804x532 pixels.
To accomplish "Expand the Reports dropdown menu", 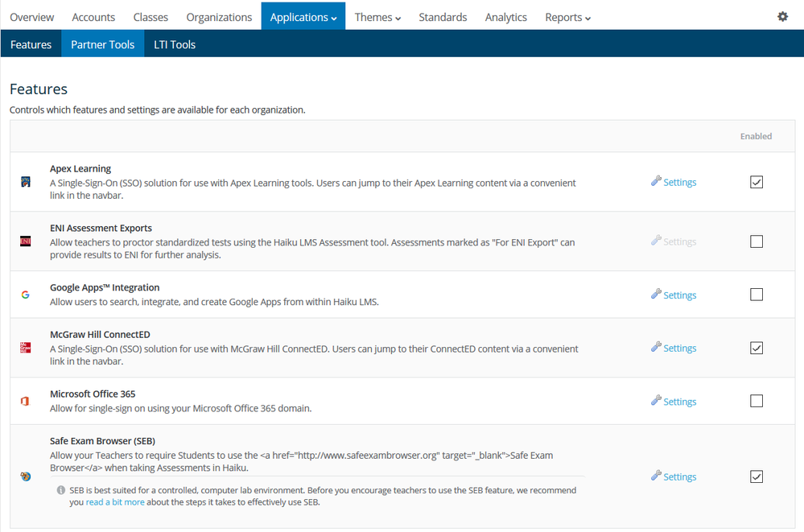I will [567, 17].
